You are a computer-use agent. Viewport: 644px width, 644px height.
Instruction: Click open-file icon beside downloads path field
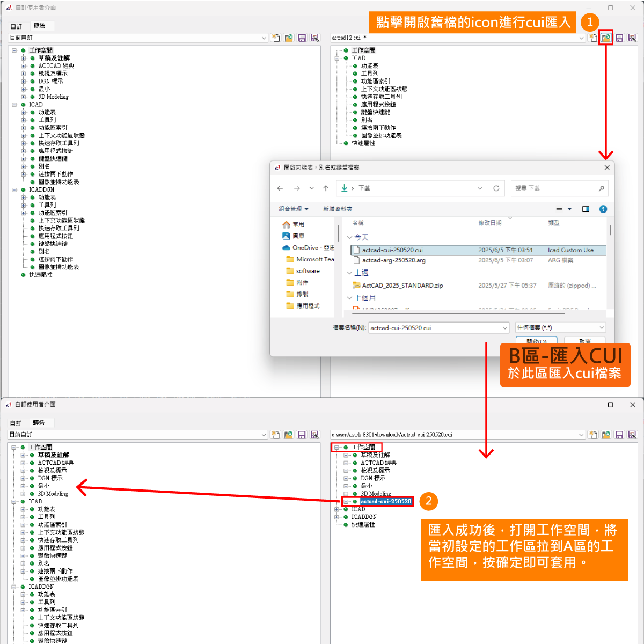point(606,435)
